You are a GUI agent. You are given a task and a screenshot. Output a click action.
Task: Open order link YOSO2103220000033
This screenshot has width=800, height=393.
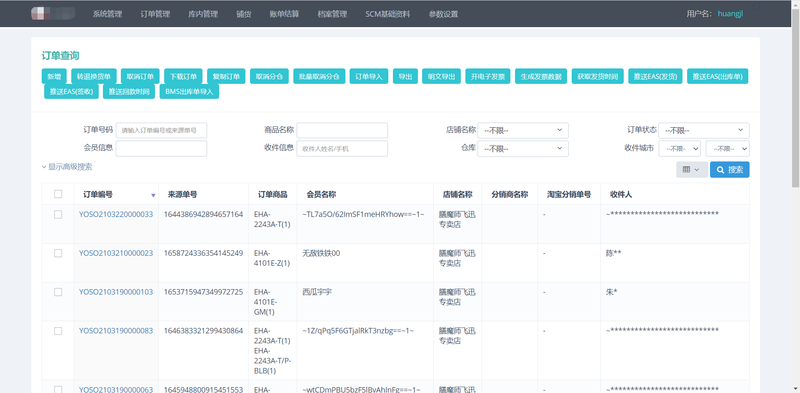[116, 214]
